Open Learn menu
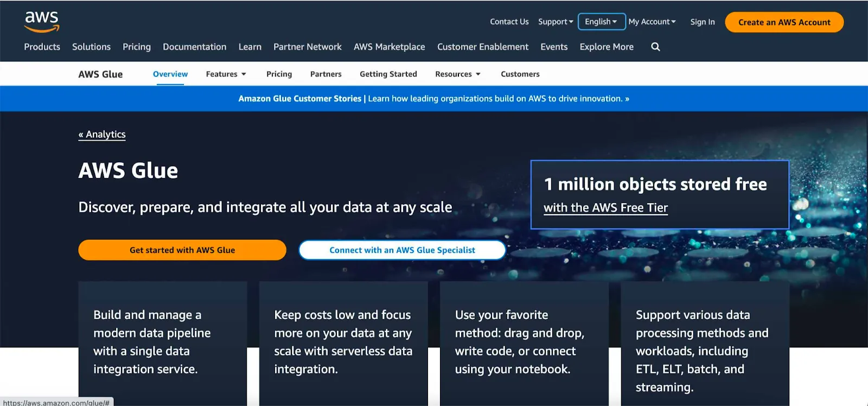Viewport: 868px width, 406px height. point(250,47)
